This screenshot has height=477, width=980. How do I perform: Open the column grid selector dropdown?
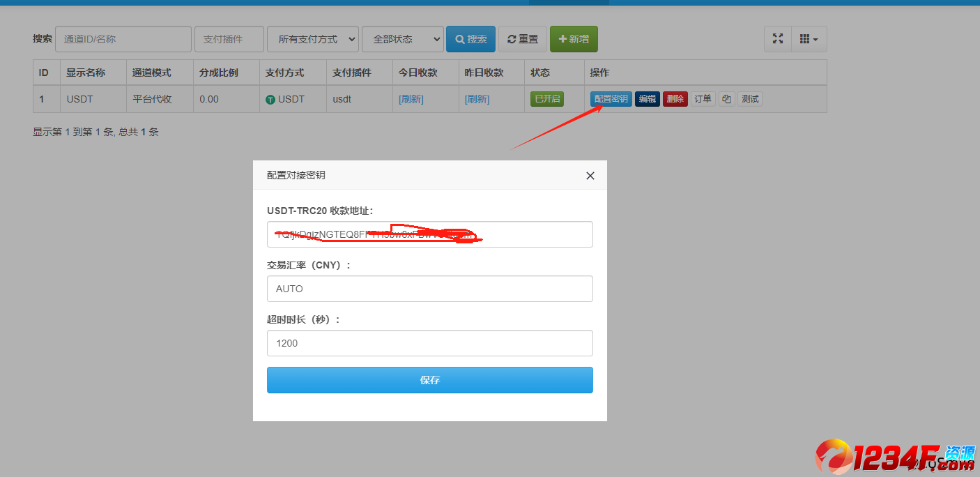pos(809,39)
